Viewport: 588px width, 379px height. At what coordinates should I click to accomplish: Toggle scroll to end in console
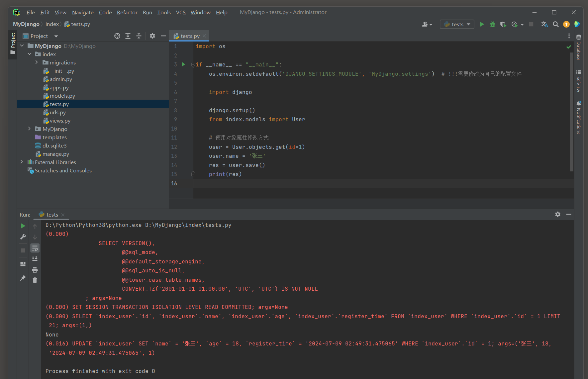click(x=35, y=259)
